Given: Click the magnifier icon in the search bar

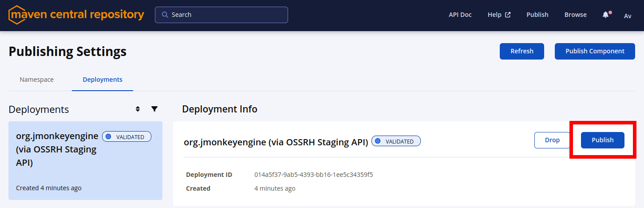Looking at the screenshot, I should click(165, 15).
